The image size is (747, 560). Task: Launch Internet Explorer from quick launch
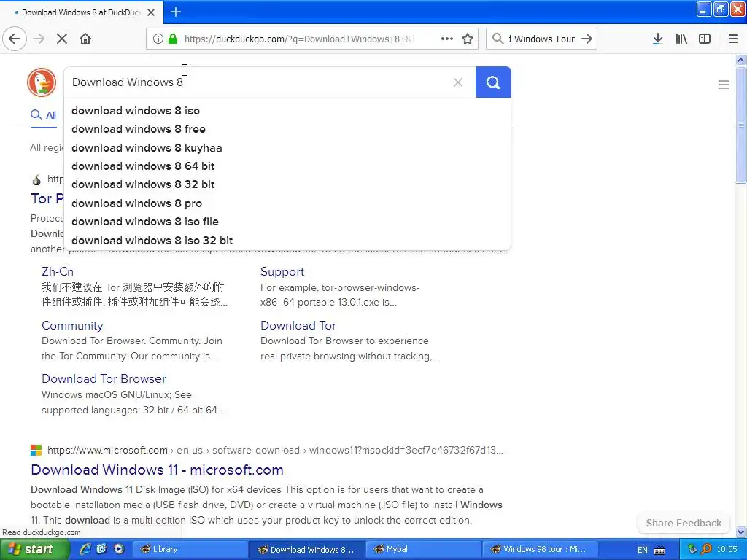pos(85,549)
